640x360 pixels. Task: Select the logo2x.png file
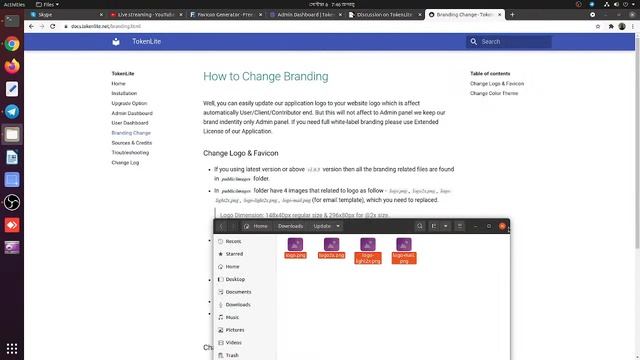331,248
